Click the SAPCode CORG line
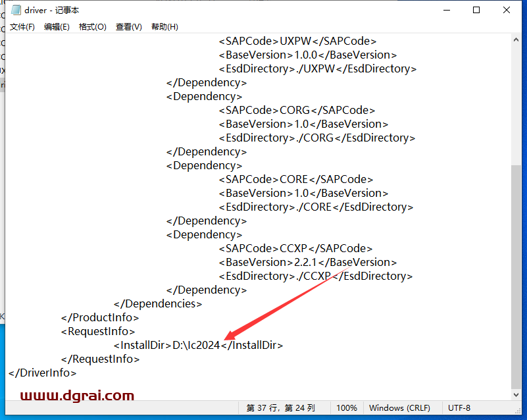This screenshot has height=420, width=527. point(297,111)
